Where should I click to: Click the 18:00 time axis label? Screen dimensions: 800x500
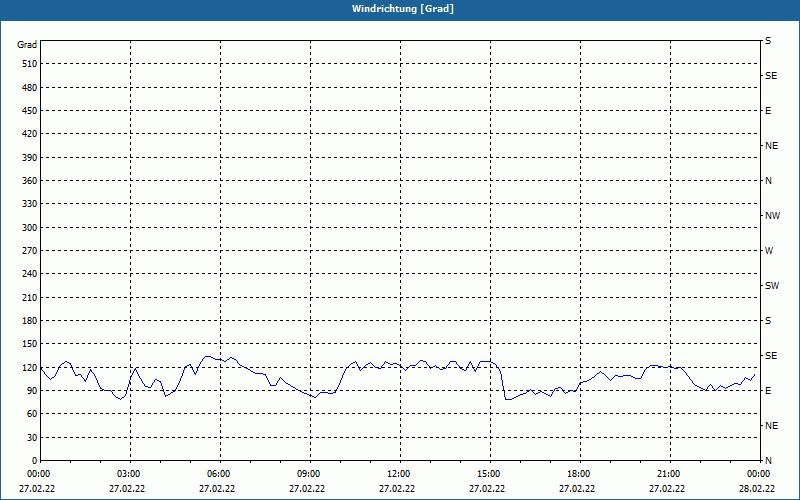point(580,474)
